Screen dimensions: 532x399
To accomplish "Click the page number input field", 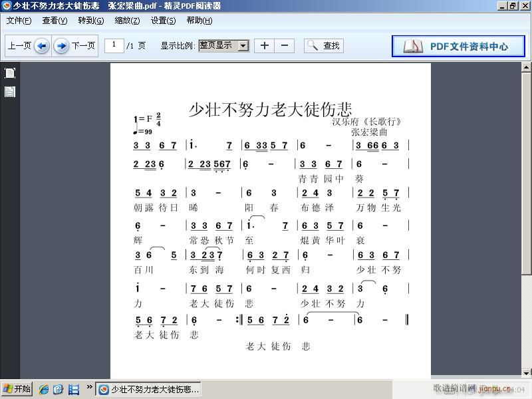I will point(114,45).
